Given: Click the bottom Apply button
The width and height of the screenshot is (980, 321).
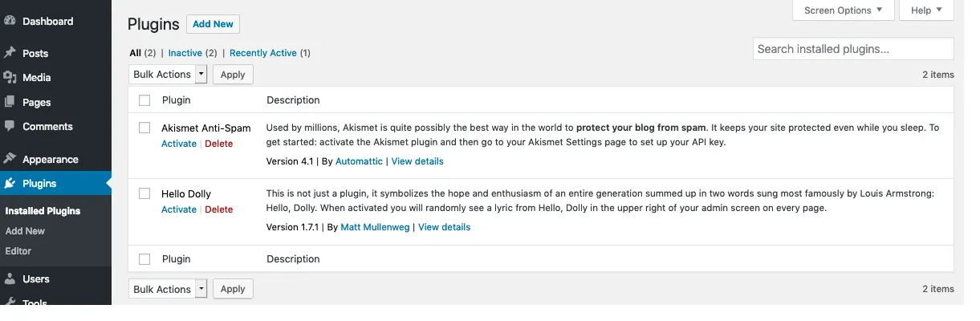Looking at the screenshot, I should tap(233, 289).
